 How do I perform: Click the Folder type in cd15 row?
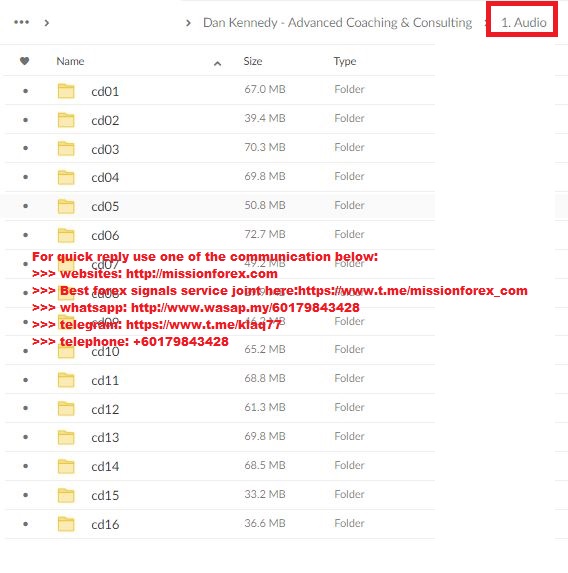[349, 494]
